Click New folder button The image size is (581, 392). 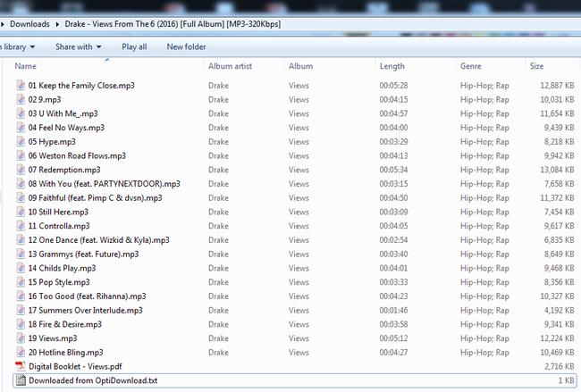point(186,46)
